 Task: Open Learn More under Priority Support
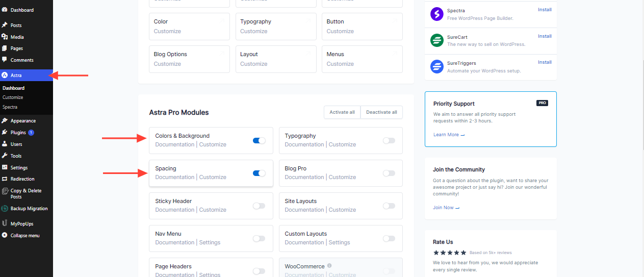click(x=449, y=135)
